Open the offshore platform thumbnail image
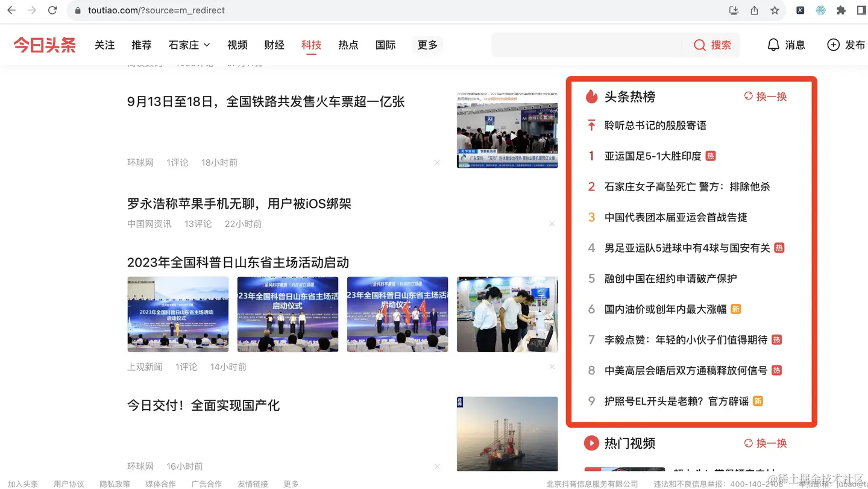 pyautogui.click(x=507, y=434)
